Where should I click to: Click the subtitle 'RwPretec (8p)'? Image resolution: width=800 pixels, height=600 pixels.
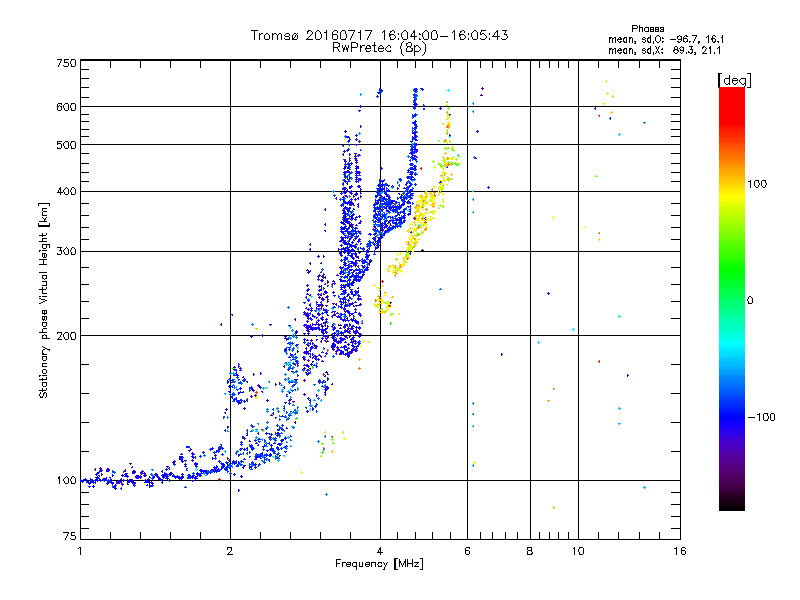pos(379,48)
